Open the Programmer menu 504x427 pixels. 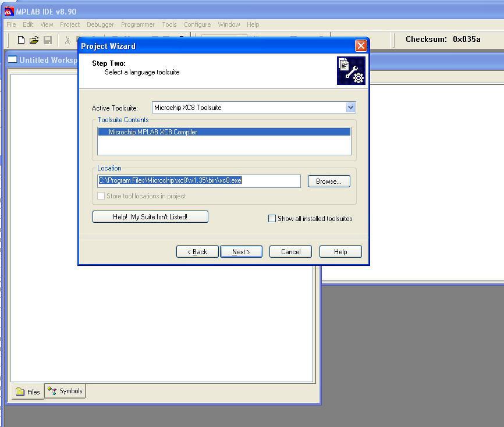(x=137, y=24)
